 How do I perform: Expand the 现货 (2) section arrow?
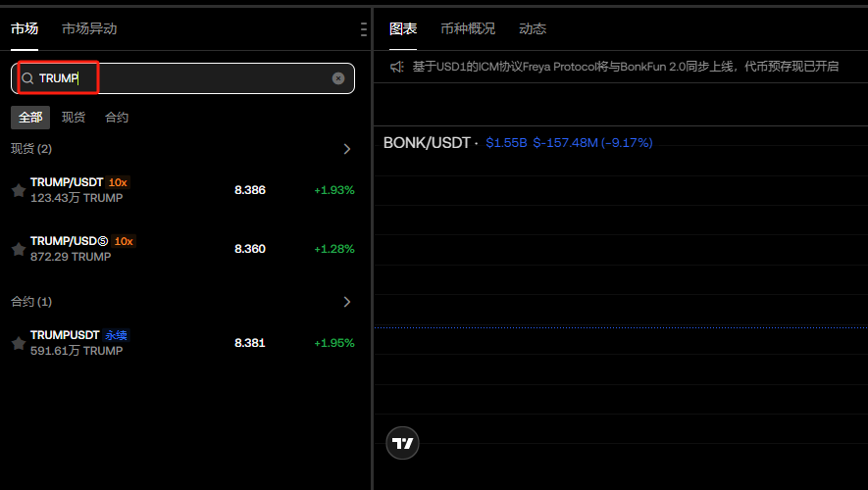click(347, 149)
